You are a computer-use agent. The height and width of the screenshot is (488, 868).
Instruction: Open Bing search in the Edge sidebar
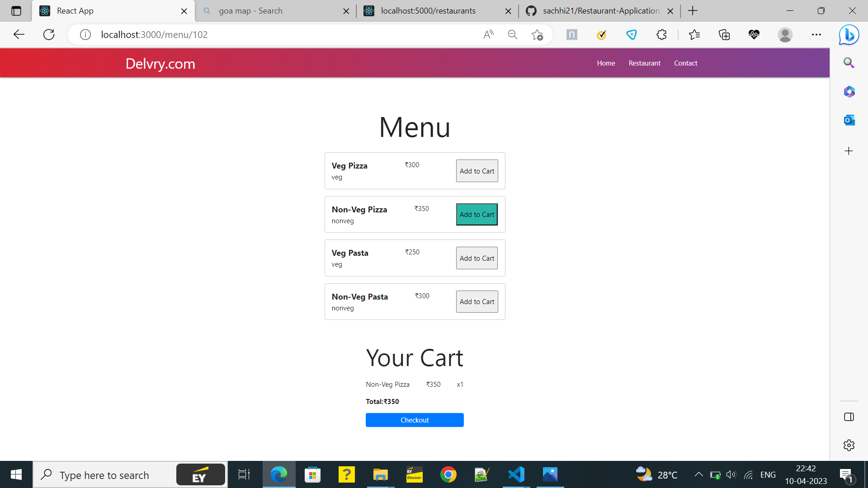coord(849,63)
